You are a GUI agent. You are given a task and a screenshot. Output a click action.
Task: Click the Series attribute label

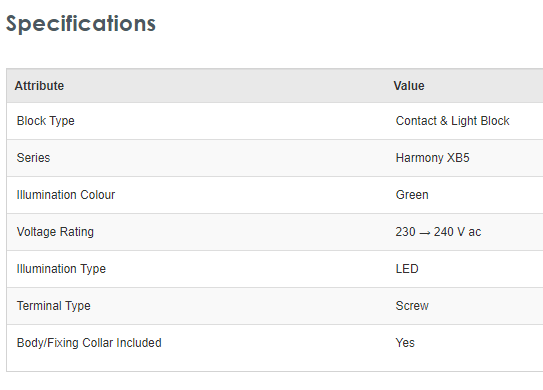click(x=33, y=158)
